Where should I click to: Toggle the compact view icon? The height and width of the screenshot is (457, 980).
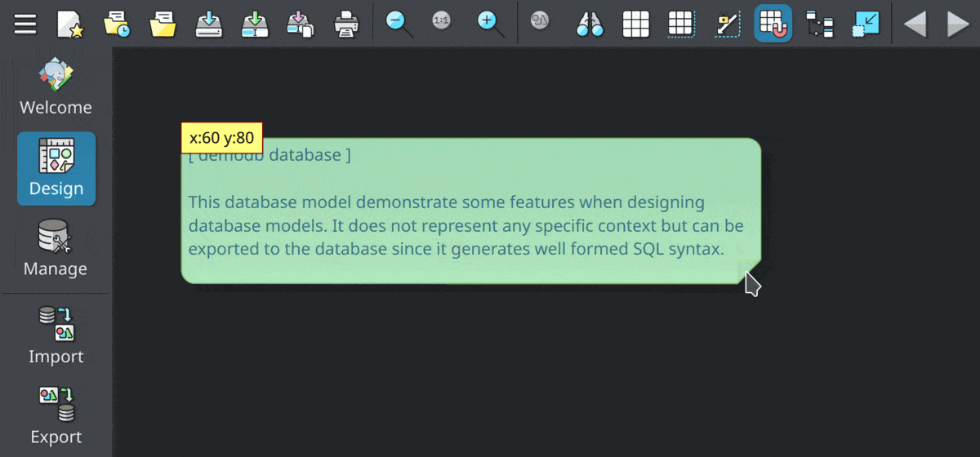point(865,24)
